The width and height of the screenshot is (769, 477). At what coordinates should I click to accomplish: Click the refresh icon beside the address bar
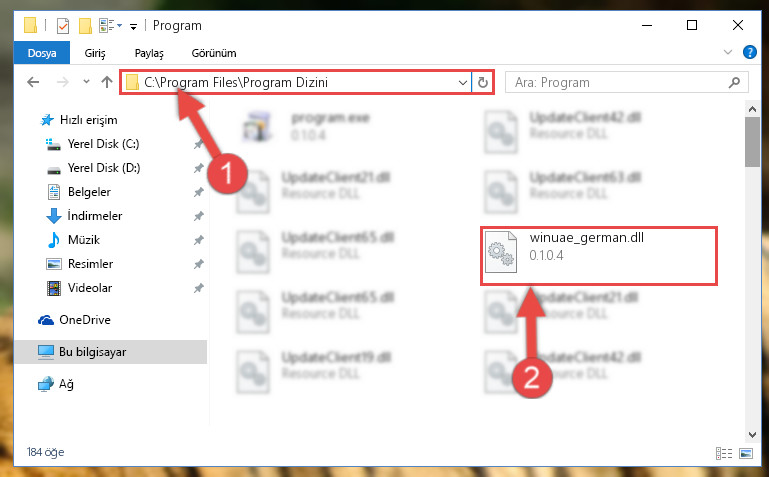(483, 82)
